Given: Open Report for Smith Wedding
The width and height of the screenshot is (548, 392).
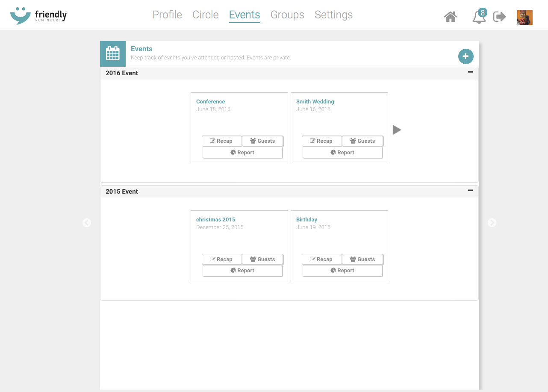Looking at the screenshot, I should pyautogui.click(x=342, y=153).
